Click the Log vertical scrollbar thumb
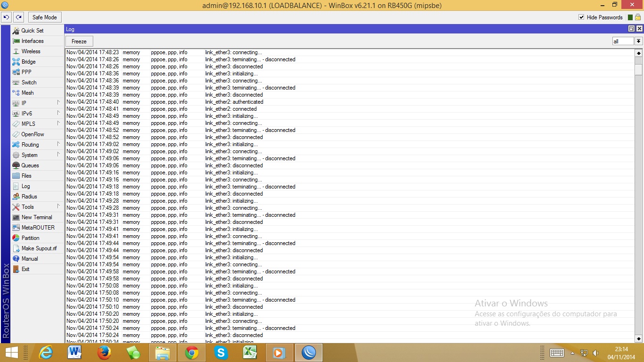The width and height of the screenshot is (644, 362). [639, 69]
